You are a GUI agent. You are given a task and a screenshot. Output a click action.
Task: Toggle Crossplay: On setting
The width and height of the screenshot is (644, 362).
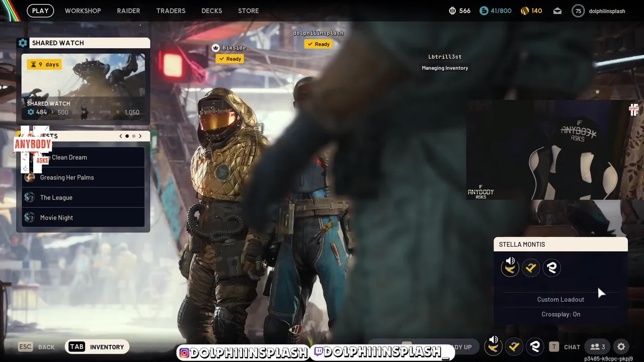click(x=560, y=314)
